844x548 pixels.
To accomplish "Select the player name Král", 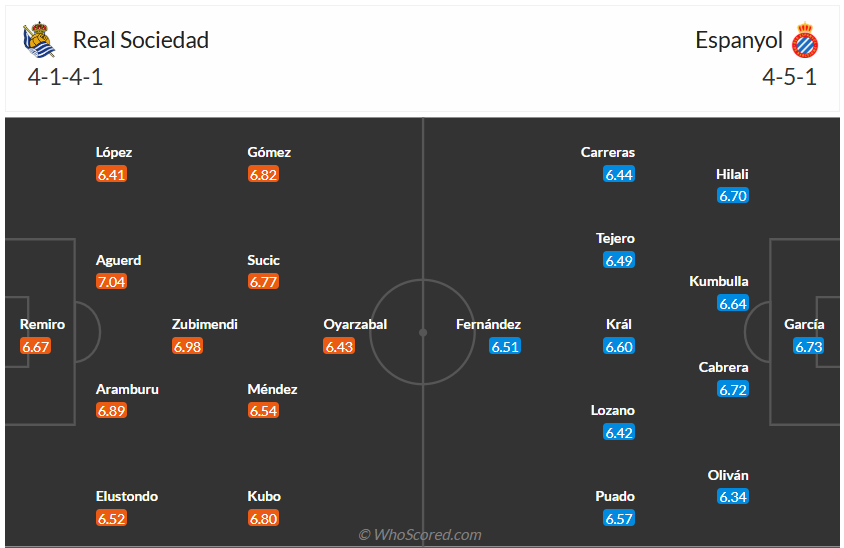I will 619,324.
